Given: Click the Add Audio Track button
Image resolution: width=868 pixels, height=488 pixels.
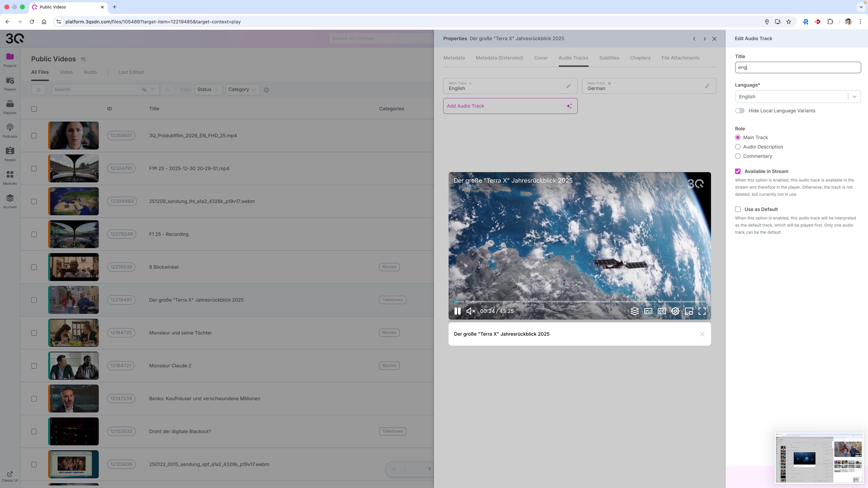Looking at the screenshot, I should (510, 106).
